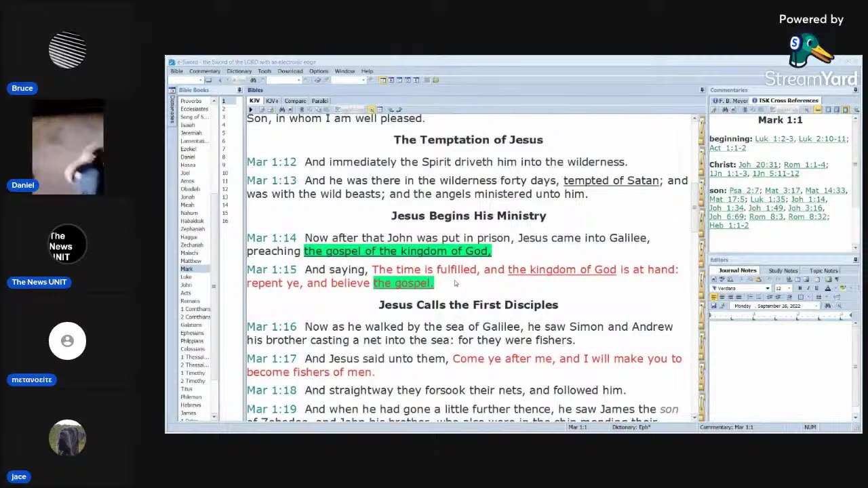Click the Rom 1:1-4 cross reference
868x488 pixels.
[804, 165]
